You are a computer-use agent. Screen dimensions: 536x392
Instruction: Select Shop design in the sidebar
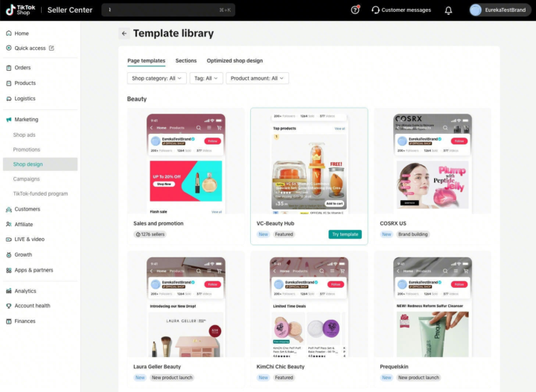(40, 164)
